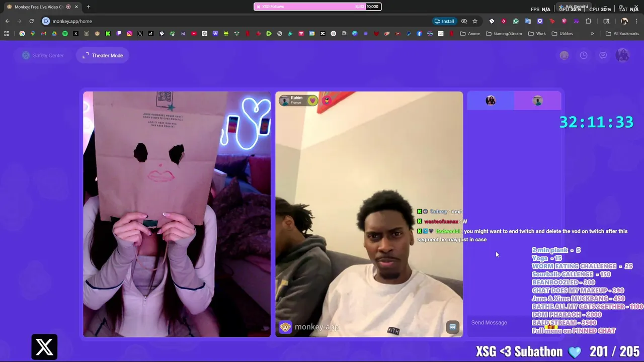Open the Google Maps bookmark

[33, 34]
